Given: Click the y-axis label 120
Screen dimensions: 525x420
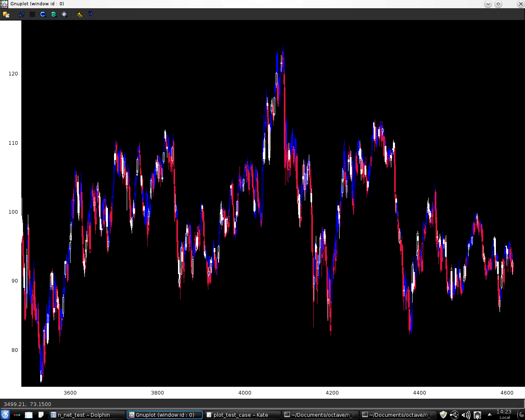Looking at the screenshot, I should pos(13,74).
